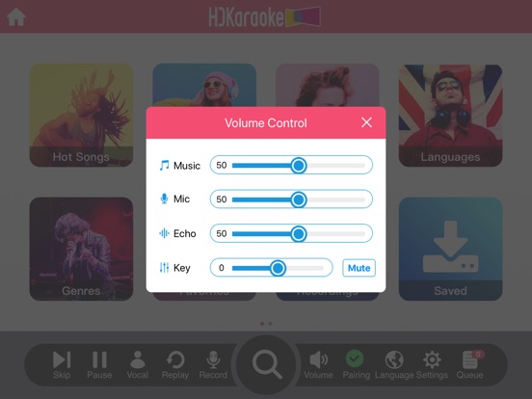
Task: Mute audio with the Mute button
Action: coord(359,268)
